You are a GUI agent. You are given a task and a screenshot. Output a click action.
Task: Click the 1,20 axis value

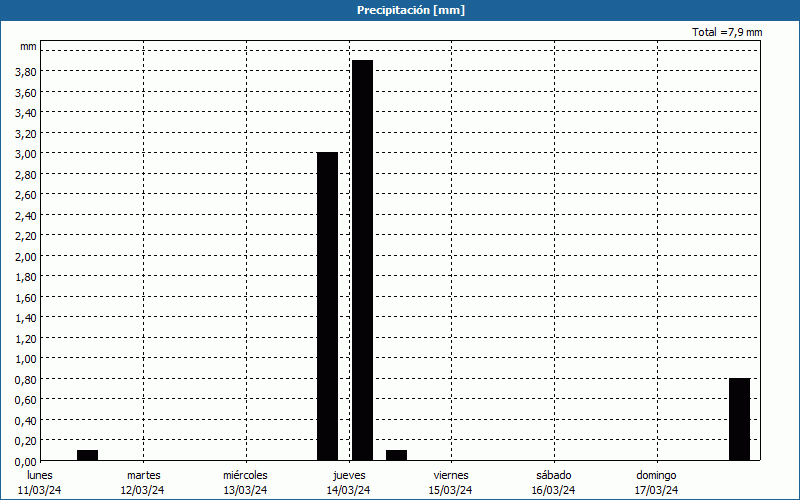click(x=26, y=338)
